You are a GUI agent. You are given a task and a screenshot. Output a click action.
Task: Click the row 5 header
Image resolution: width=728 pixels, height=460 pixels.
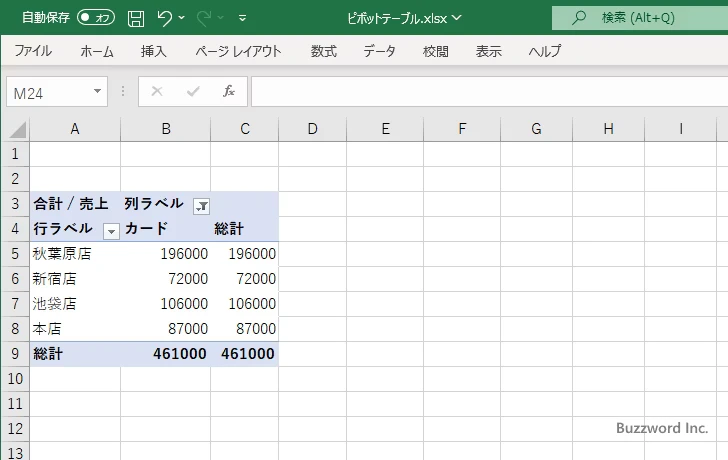[x=14, y=254]
